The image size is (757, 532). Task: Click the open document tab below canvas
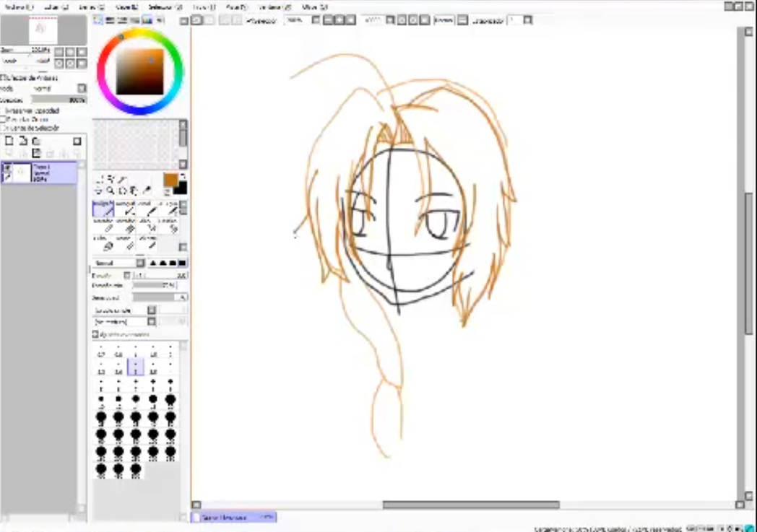pos(235,517)
